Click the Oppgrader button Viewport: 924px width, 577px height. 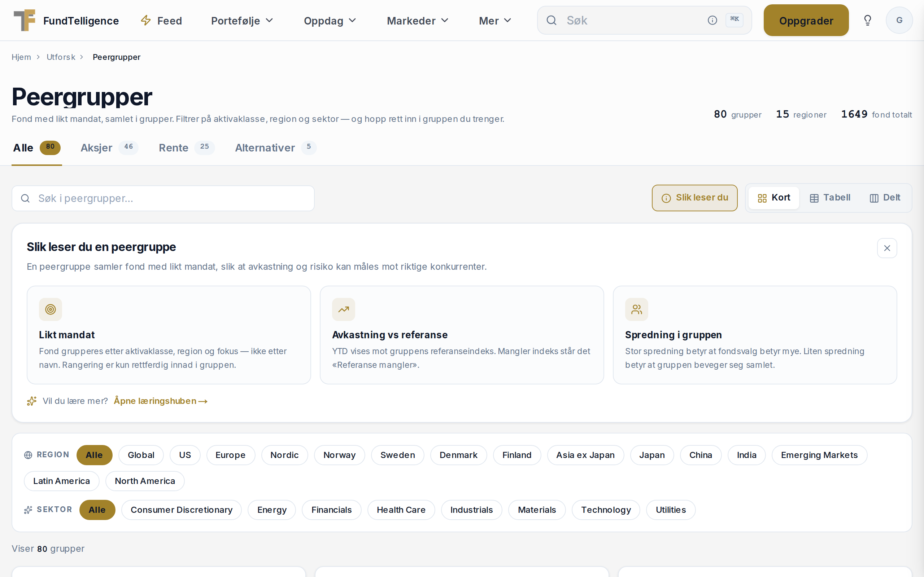point(806,20)
